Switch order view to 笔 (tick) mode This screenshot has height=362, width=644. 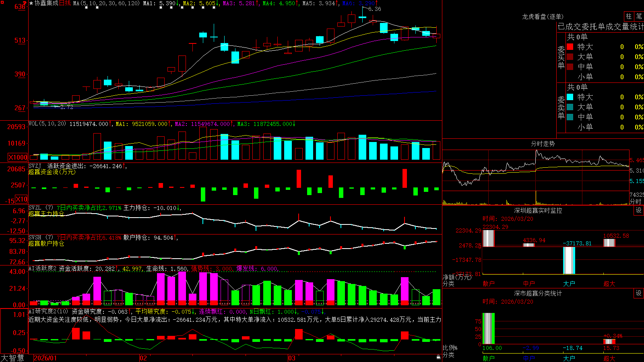[x=639, y=16]
